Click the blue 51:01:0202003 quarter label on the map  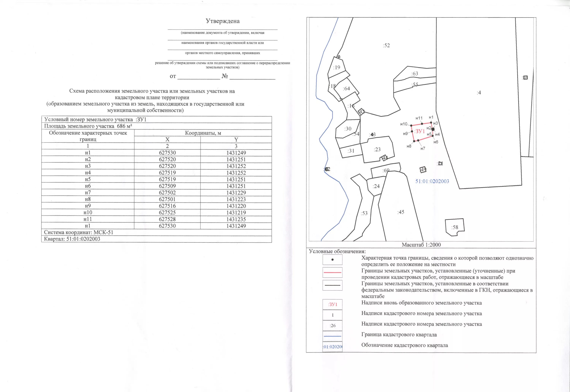[x=432, y=181]
